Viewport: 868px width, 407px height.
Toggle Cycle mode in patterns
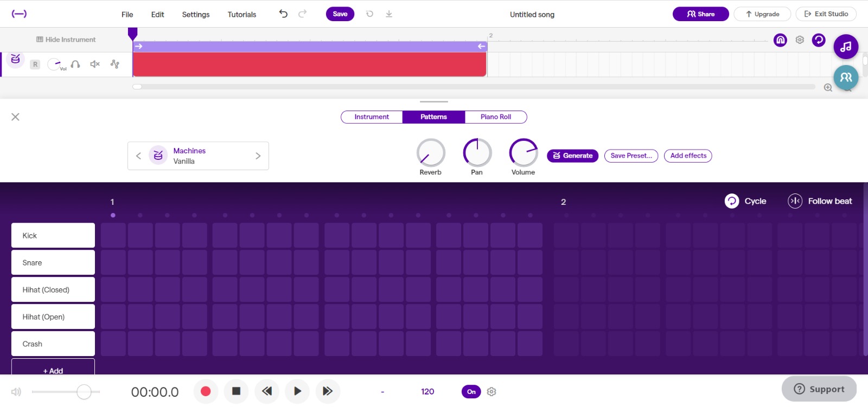tap(745, 201)
